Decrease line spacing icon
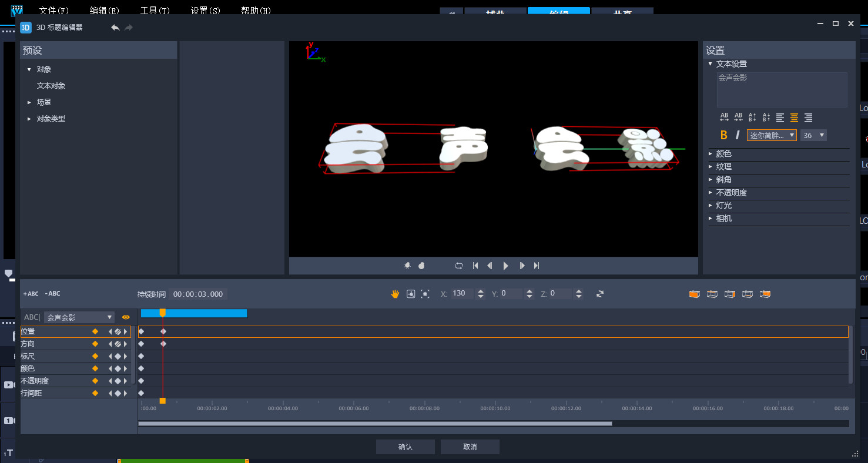The image size is (868, 463). click(x=766, y=118)
